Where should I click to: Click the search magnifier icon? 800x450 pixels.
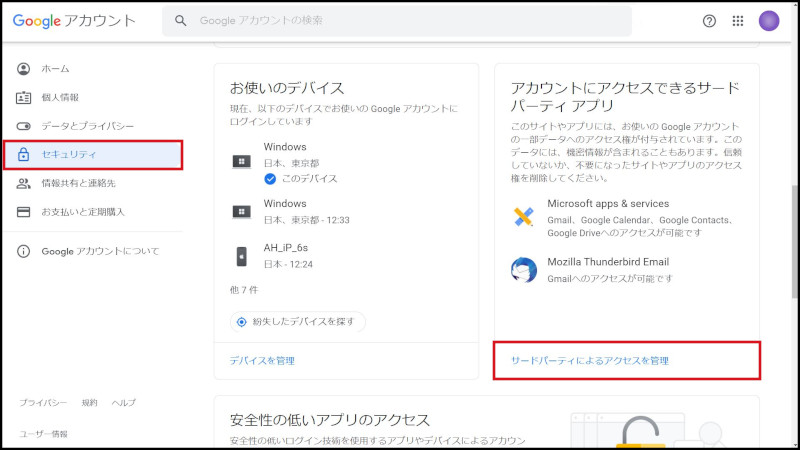[181, 21]
